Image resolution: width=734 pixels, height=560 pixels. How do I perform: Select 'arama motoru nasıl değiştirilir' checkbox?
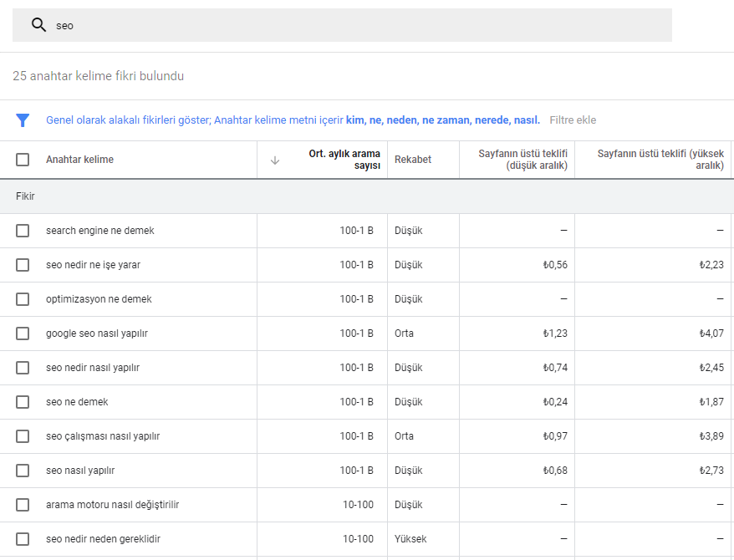[x=23, y=505]
